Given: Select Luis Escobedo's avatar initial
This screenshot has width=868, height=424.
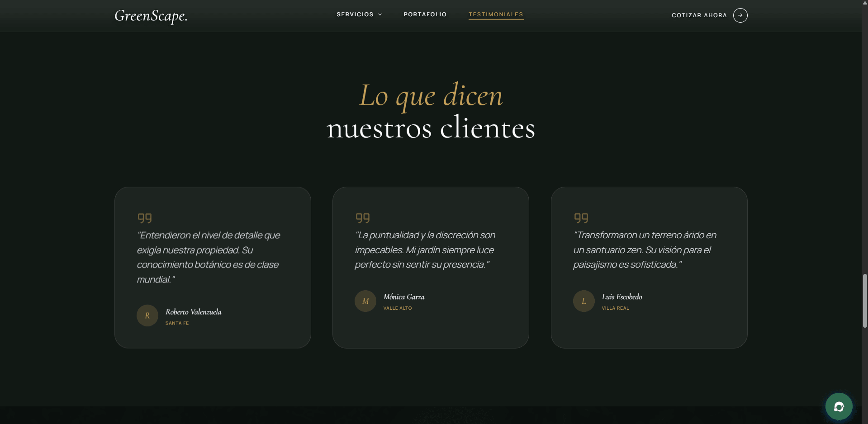Looking at the screenshot, I should pos(583,301).
